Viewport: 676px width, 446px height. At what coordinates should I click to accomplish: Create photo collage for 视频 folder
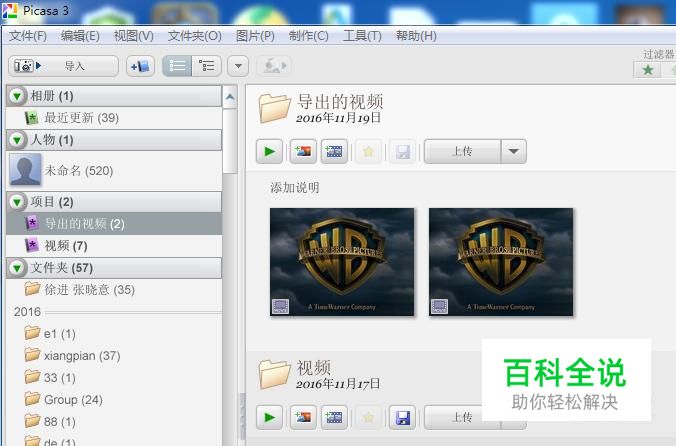pos(303,417)
